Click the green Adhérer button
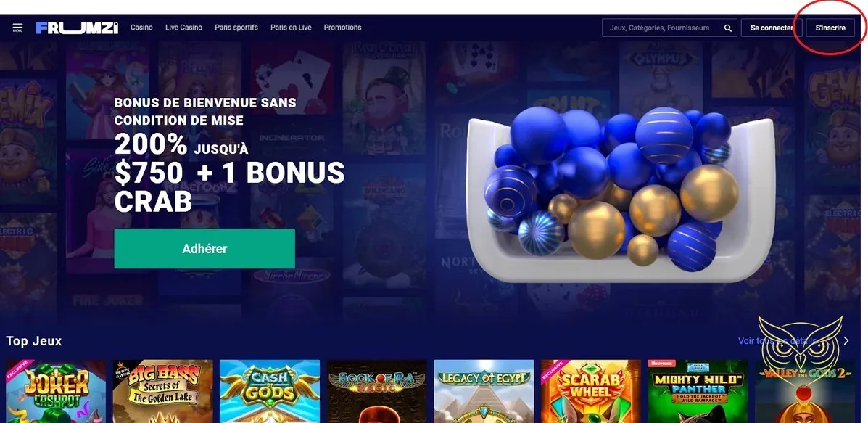 (x=204, y=249)
